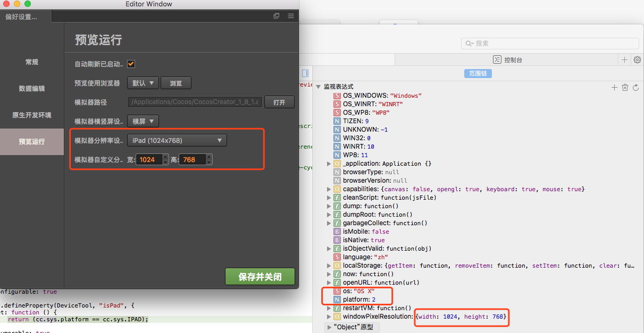Viewport: 644px width, 333px height.
Task: Toggle the 自动刷新已启动 checkbox
Action: [131, 64]
